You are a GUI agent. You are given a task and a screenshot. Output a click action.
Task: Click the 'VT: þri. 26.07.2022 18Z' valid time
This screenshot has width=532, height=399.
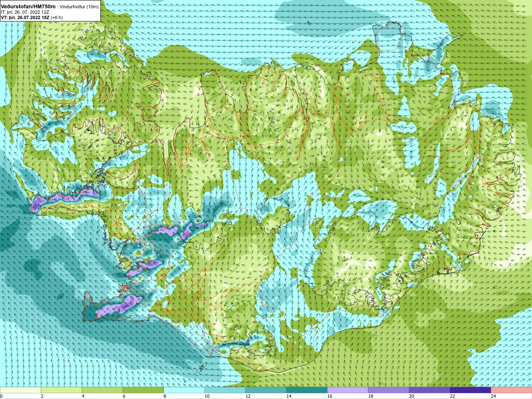[25, 17]
